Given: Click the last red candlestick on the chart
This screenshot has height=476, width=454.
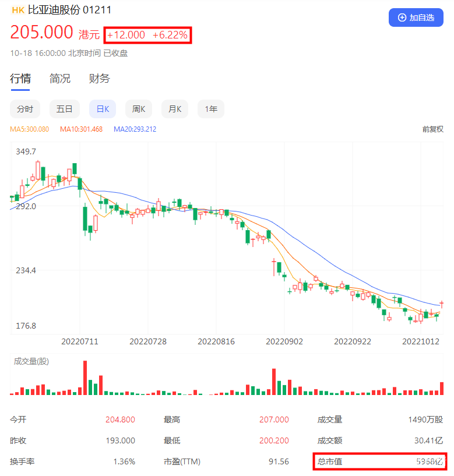Looking at the screenshot, I should point(442,304).
